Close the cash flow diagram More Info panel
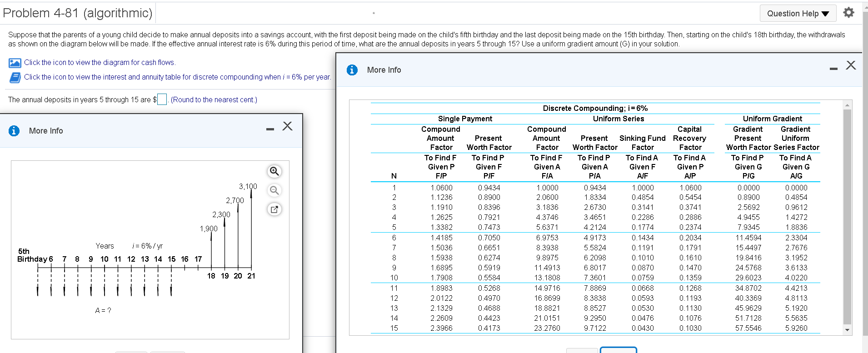The width and height of the screenshot is (868, 353). pos(287,126)
